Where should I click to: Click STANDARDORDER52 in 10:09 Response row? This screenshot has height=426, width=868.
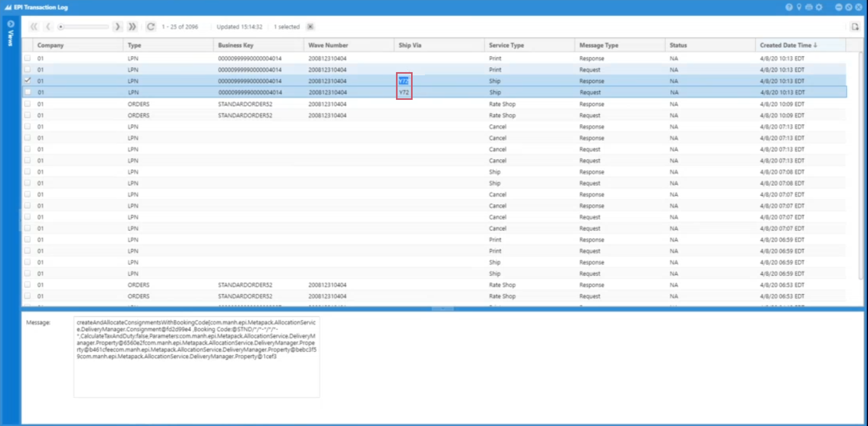click(245, 104)
